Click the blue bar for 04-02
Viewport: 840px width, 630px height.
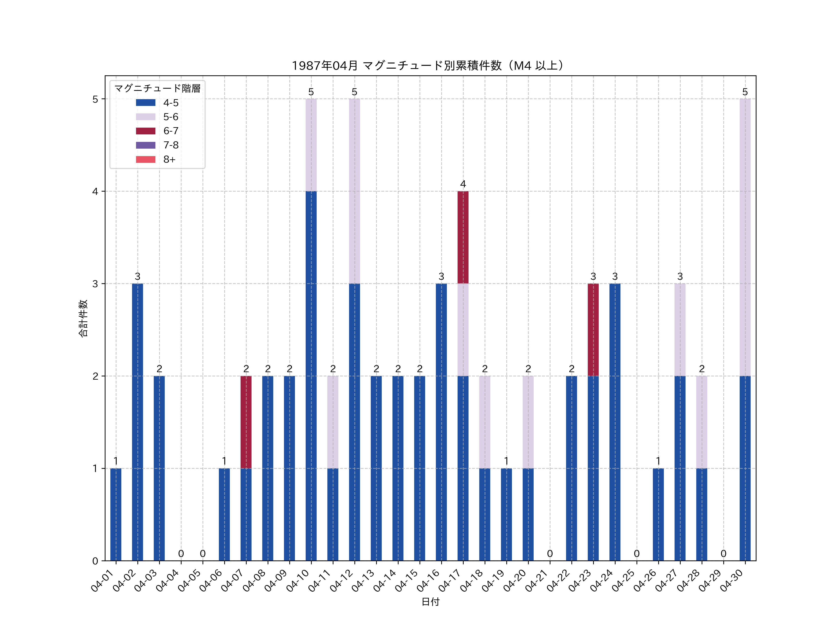(137, 422)
